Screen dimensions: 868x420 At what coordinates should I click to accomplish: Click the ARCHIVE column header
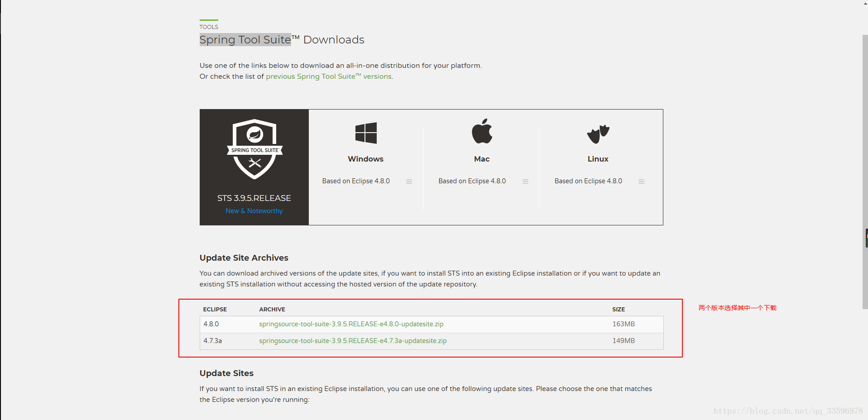point(272,310)
